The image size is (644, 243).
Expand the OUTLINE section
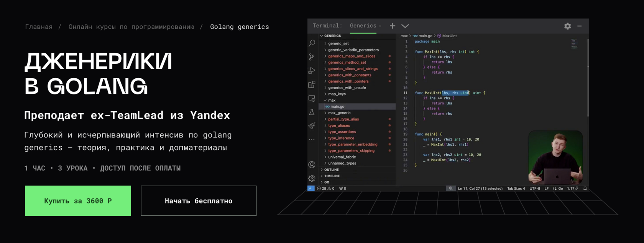331,170
